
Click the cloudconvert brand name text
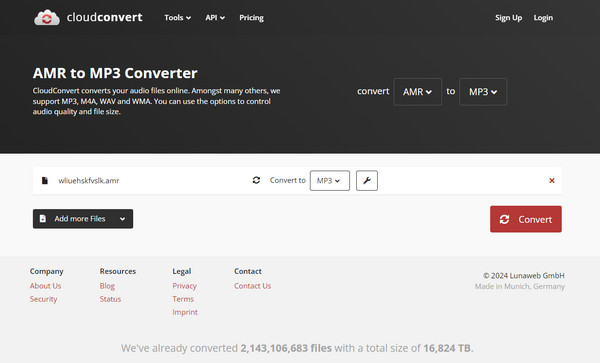[104, 17]
